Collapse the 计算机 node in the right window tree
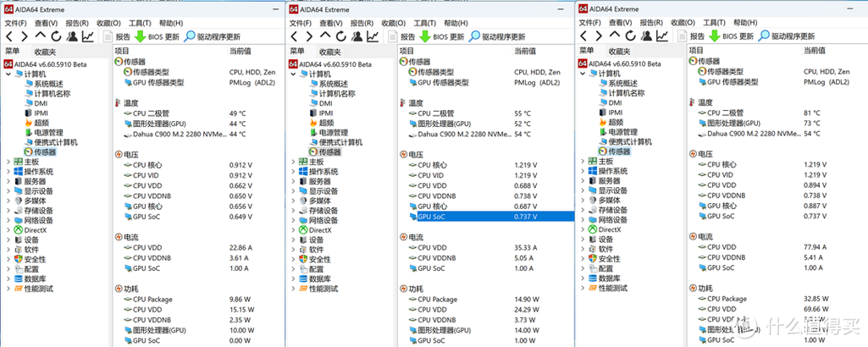 (x=583, y=73)
